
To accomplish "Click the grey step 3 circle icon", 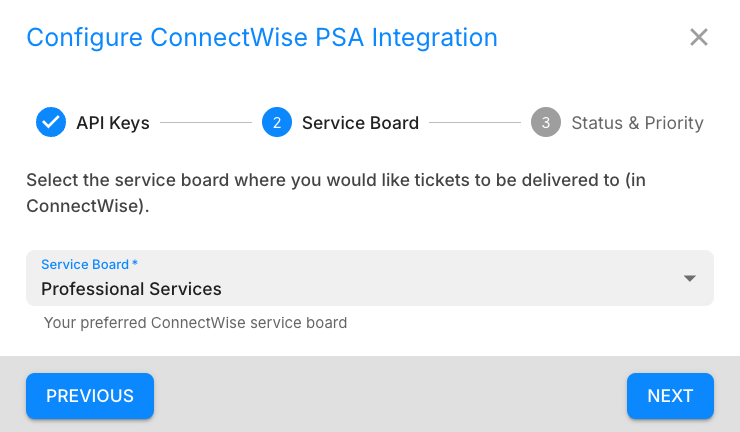I will [545, 123].
